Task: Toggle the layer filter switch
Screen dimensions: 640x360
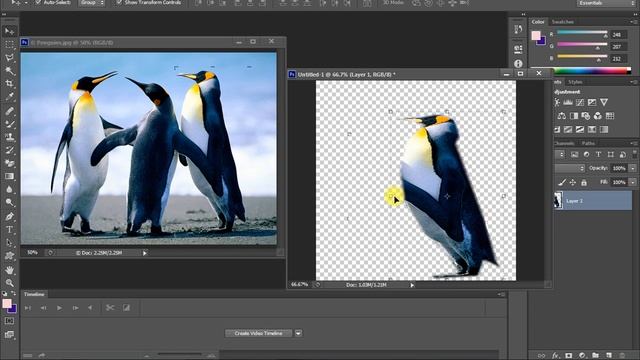Action: tap(634, 154)
